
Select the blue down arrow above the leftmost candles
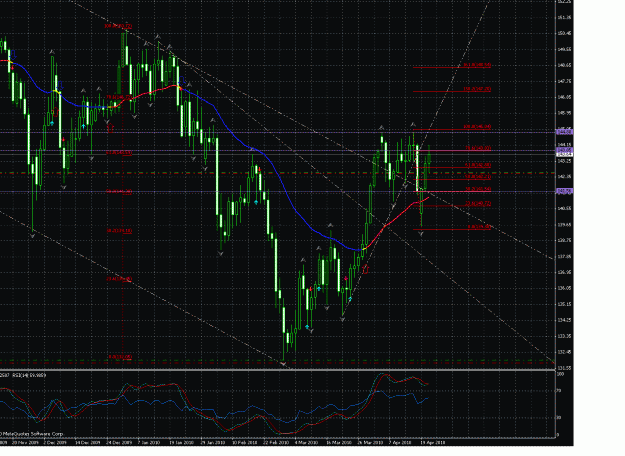pyautogui.click(x=13, y=54)
